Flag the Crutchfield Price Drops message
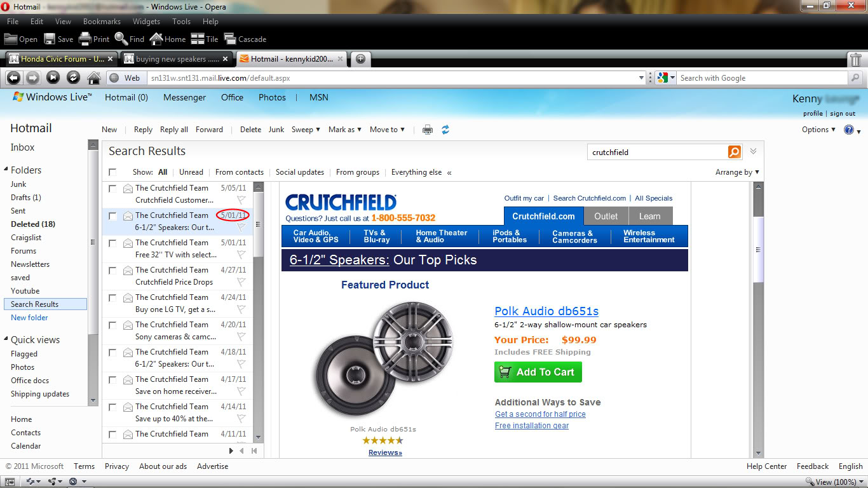 coord(241,281)
